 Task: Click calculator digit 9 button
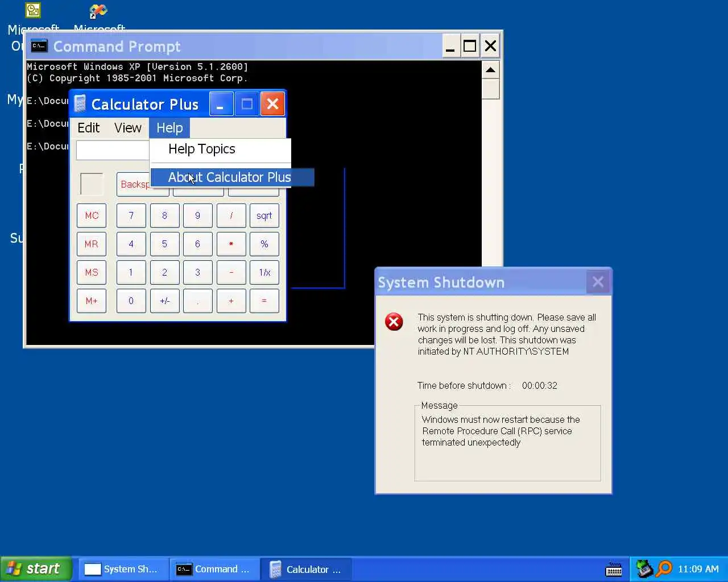pyautogui.click(x=197, y=215)
